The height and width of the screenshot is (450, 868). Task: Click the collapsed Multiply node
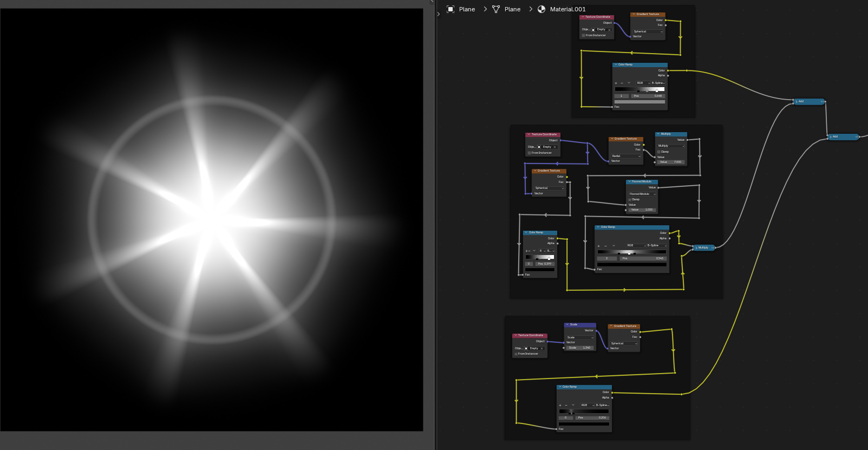(x=703, y=247)
